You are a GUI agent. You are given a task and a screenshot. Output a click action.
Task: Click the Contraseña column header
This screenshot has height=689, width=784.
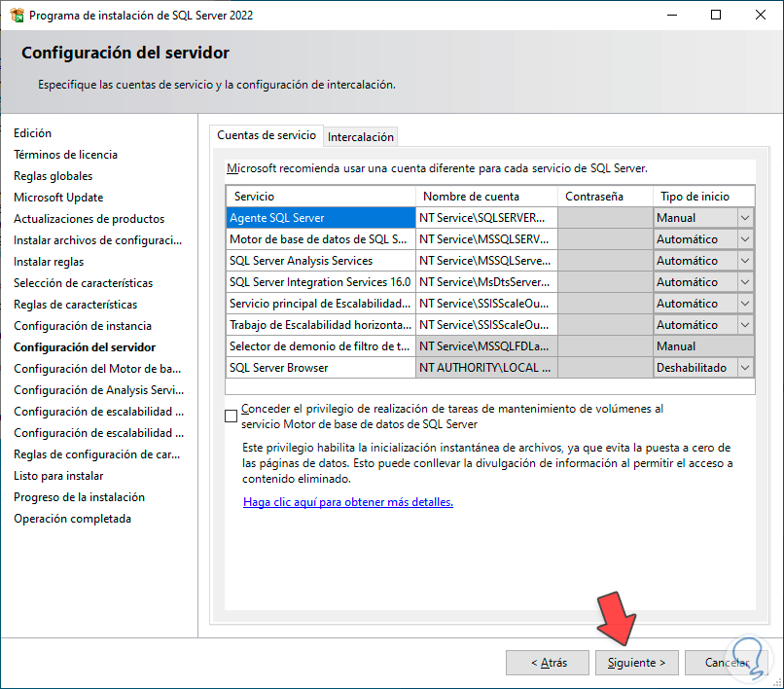(605, 197)
